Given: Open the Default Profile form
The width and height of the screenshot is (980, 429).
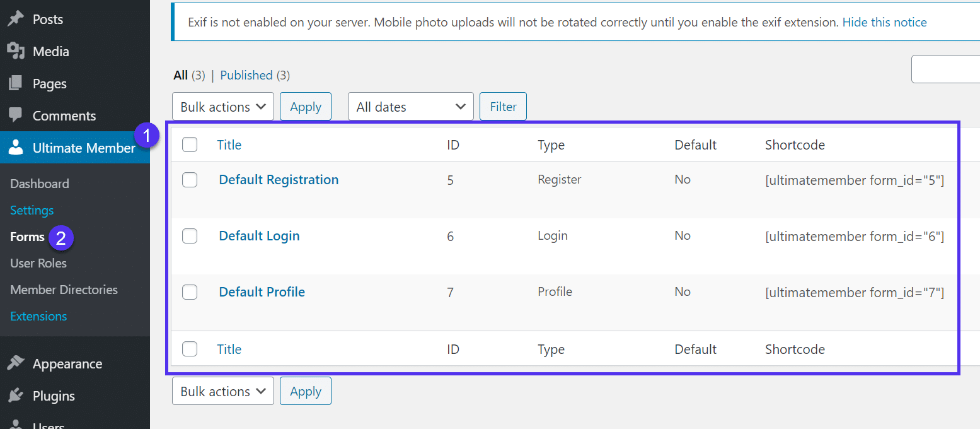Looking at the screenshot, I should 262,291.
